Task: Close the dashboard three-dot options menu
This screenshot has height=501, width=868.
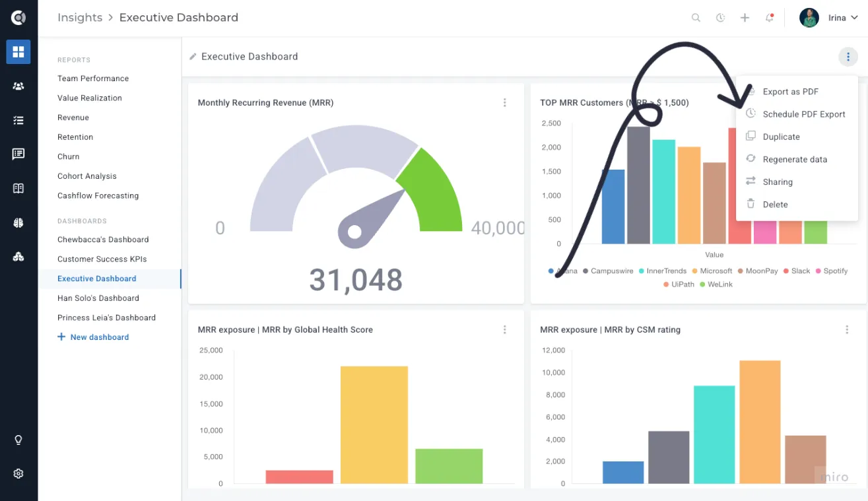Action: pyautogui.click(x=848, y=57)
